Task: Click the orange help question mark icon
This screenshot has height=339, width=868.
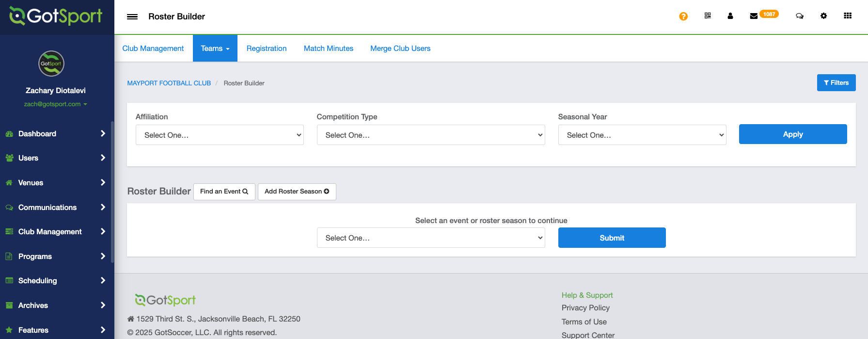Action: [683, 16]
